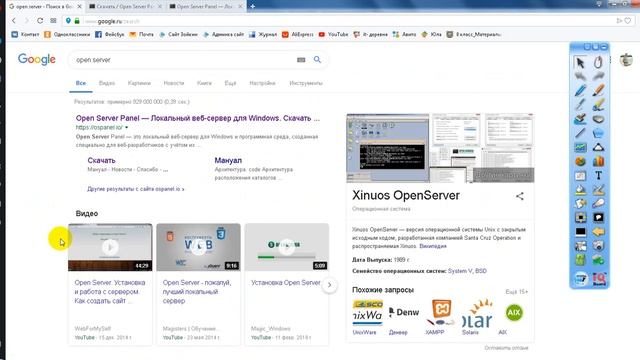Open a new browser tab with plus button
The image size is (640, 360).
pyautogui.click(x=252, y=6)
